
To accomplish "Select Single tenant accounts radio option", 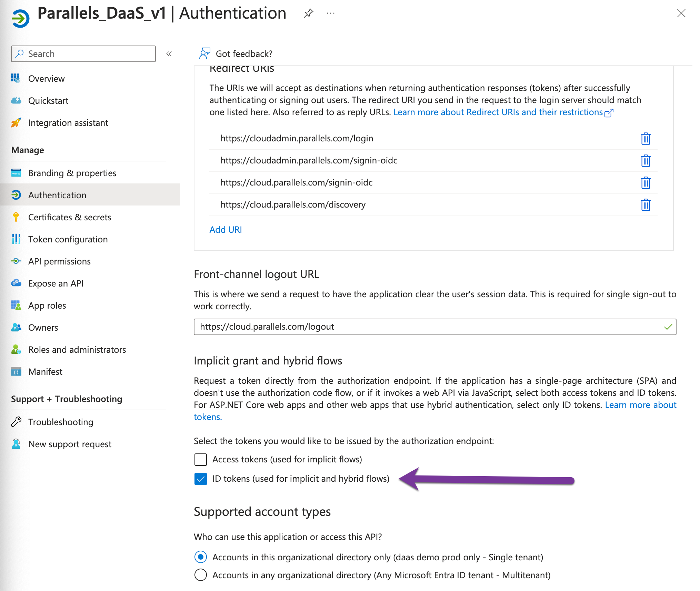I will tap(201, 557).
